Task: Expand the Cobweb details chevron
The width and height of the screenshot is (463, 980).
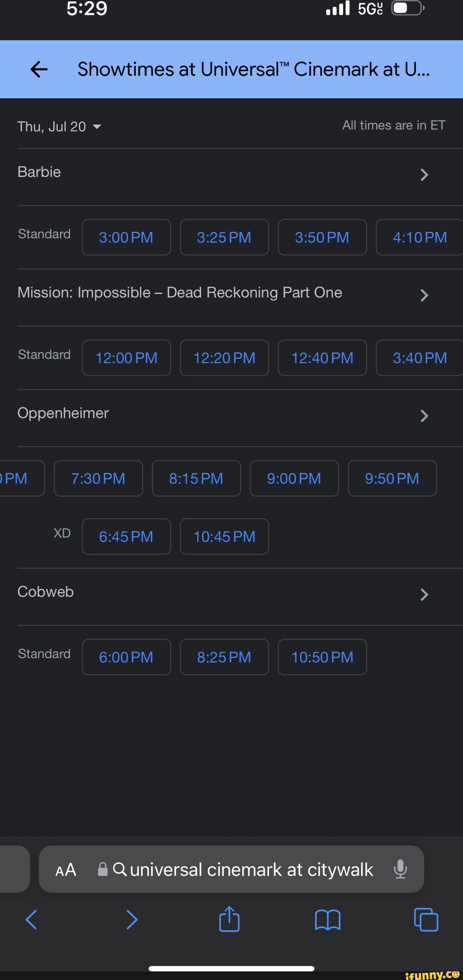Action: tap(424, 594)
